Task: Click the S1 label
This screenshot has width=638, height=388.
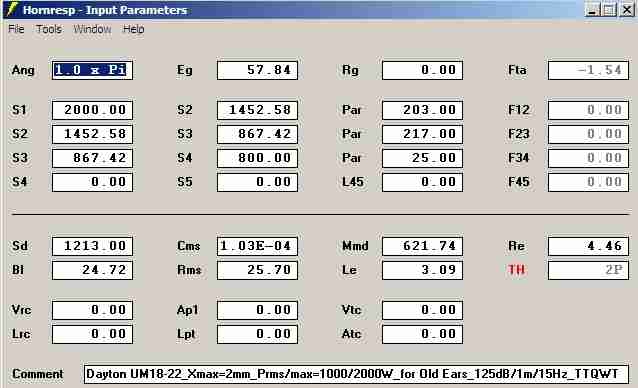Action: [19, 110]
